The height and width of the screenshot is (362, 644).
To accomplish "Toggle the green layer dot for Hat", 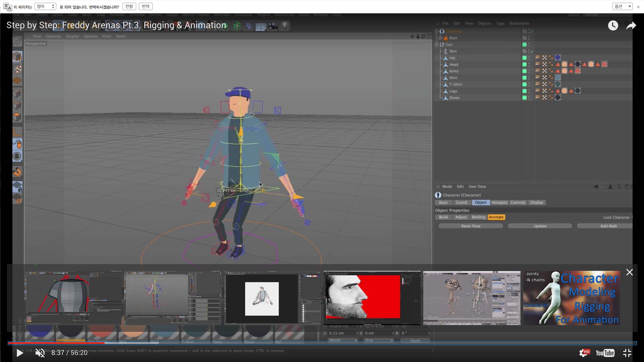I will pyautogui.click(x=524, y=58).
